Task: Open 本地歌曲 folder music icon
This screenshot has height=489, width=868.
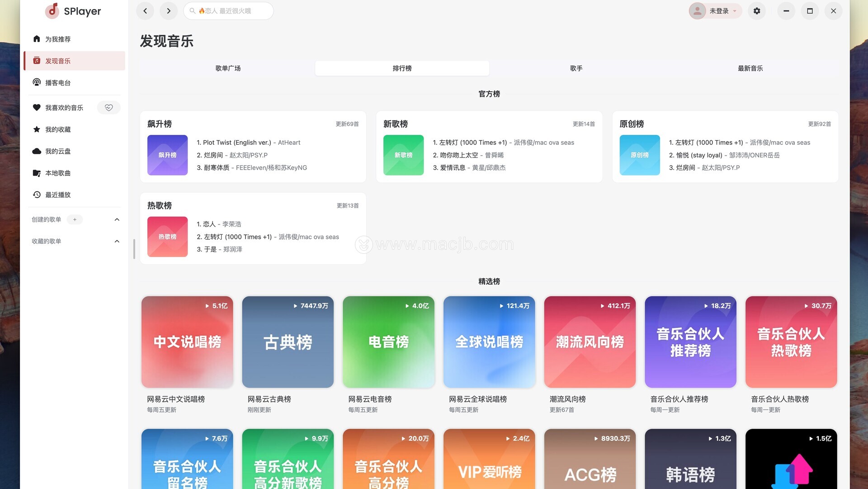Action: [x=37, y=173]
